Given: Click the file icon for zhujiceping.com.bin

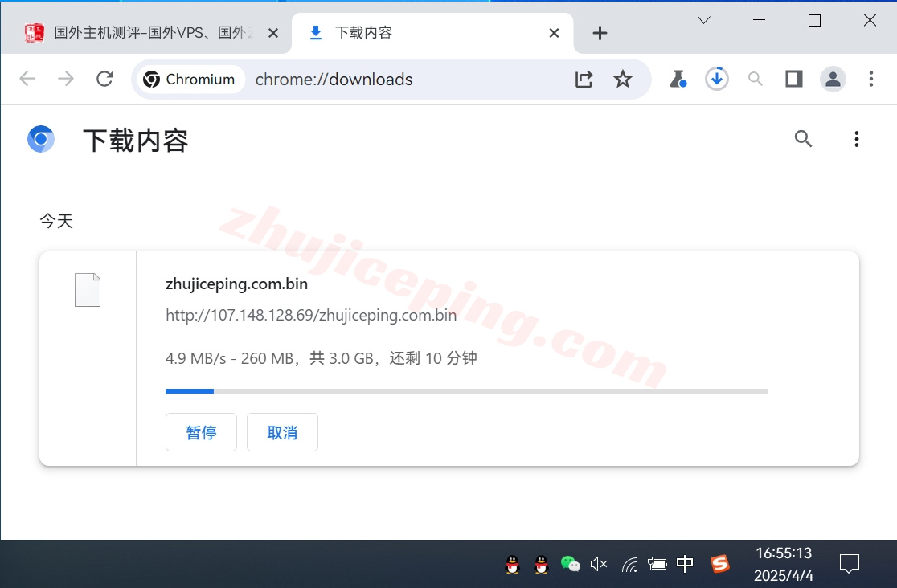Looking at the screenshot, I should (x=88, y=290).
